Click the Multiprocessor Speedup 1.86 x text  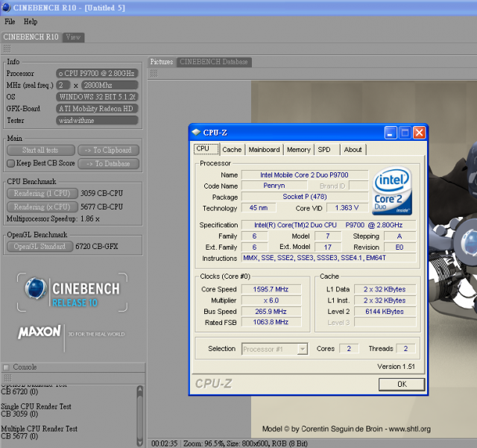(x=53, y=219)
